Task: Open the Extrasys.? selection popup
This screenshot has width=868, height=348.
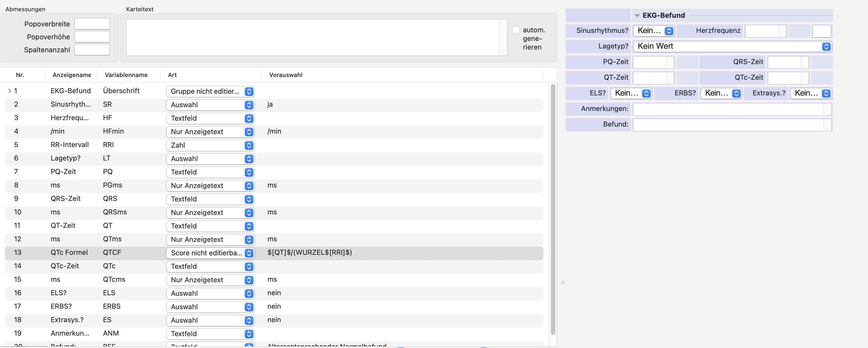Action: (x=811, y=93)
